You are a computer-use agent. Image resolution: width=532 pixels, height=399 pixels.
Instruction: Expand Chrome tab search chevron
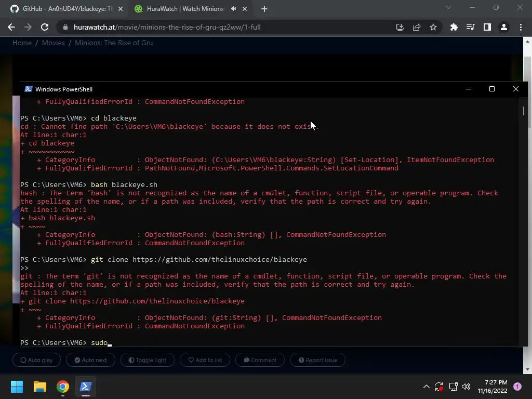click(x=448, y=7)
